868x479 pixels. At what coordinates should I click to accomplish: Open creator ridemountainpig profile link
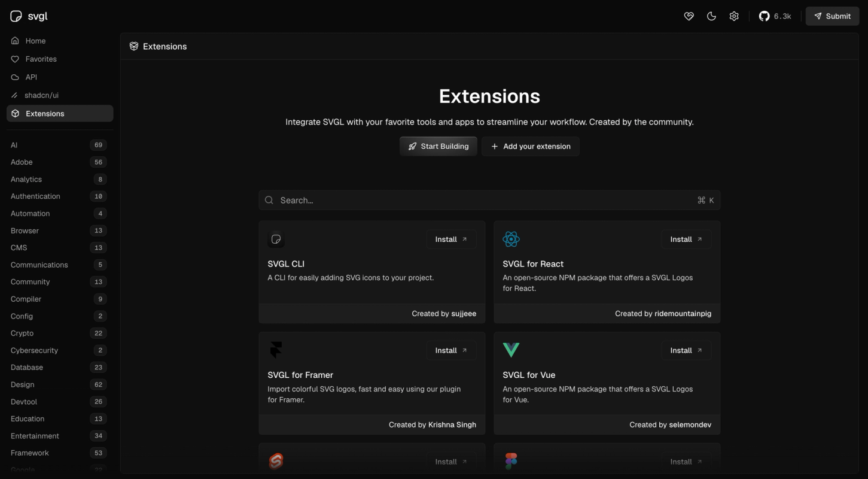click(x=683, y=313)
